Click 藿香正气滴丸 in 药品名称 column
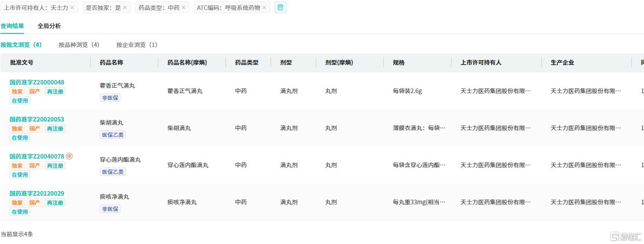644x244 pixels. point(117,85)
